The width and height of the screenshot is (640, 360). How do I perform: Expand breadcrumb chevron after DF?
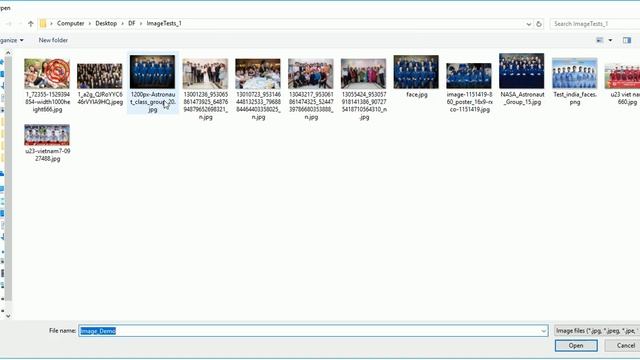click(x=141, y=24)
